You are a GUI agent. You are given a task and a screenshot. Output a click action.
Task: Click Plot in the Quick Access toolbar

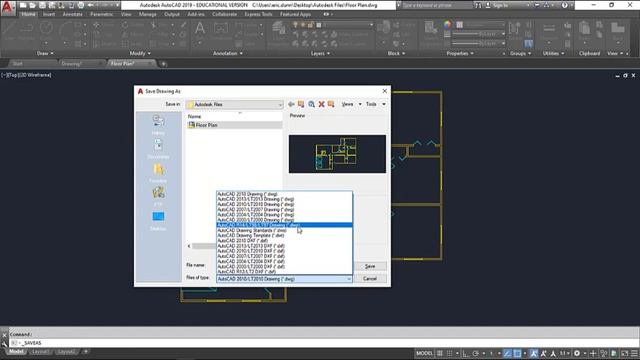[x=81, y=5]
